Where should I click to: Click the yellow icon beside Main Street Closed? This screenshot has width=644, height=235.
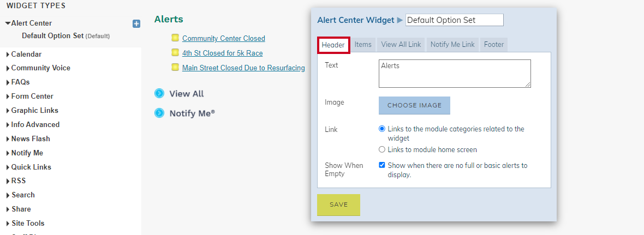pos(175,67)
